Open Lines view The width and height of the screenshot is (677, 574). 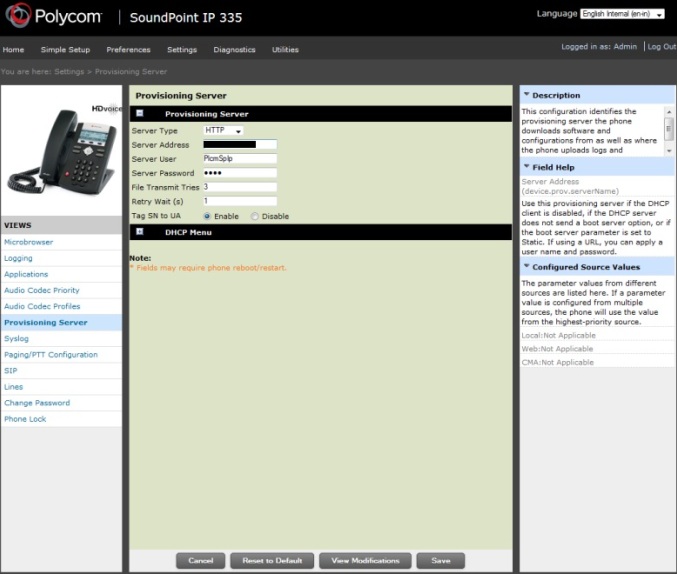13,387
